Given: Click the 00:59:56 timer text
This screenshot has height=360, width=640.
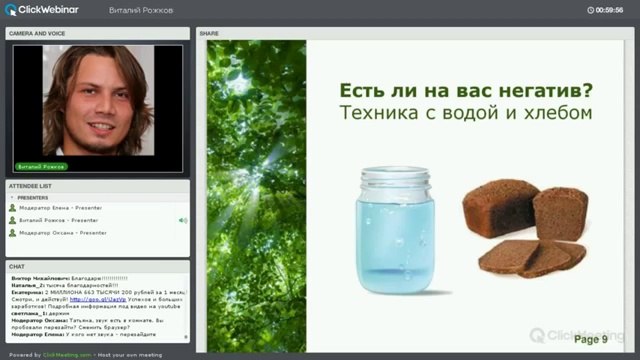Looking at the screenshot, I should 609,10.
